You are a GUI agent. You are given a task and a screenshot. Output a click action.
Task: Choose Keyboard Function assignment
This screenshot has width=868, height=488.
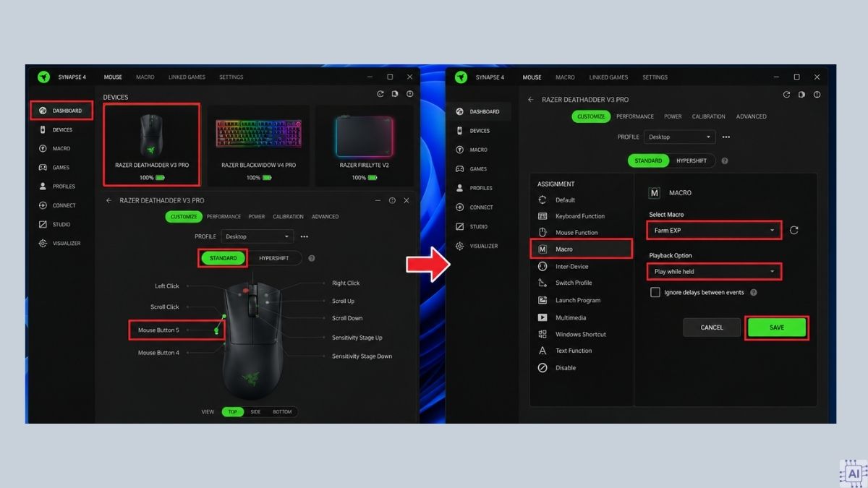point(580,216)
